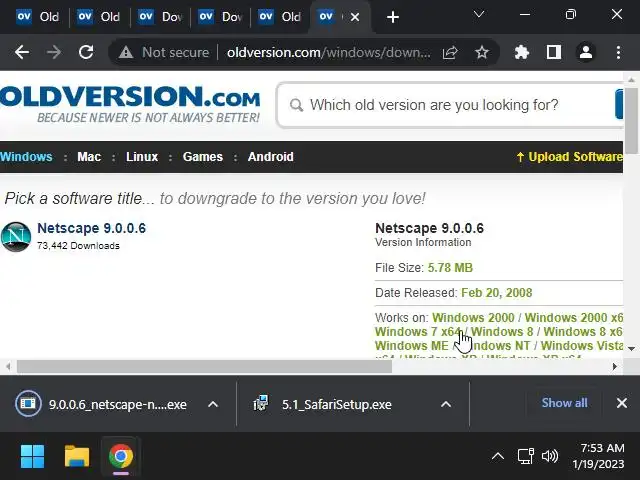
Task: Open the tab search dropdown arrow
Action: pos(479,15)
